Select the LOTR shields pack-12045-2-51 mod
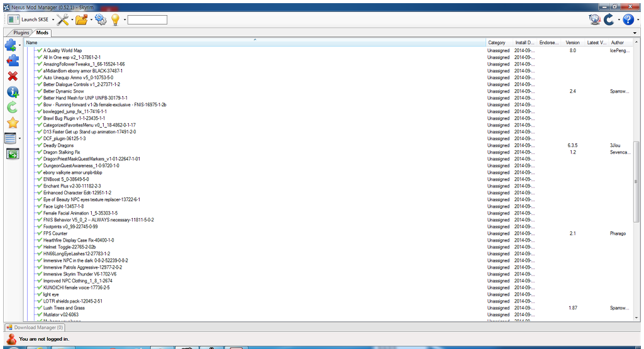Image resolution: width=644 pixels, height=349 pixels. coord(73,301)
